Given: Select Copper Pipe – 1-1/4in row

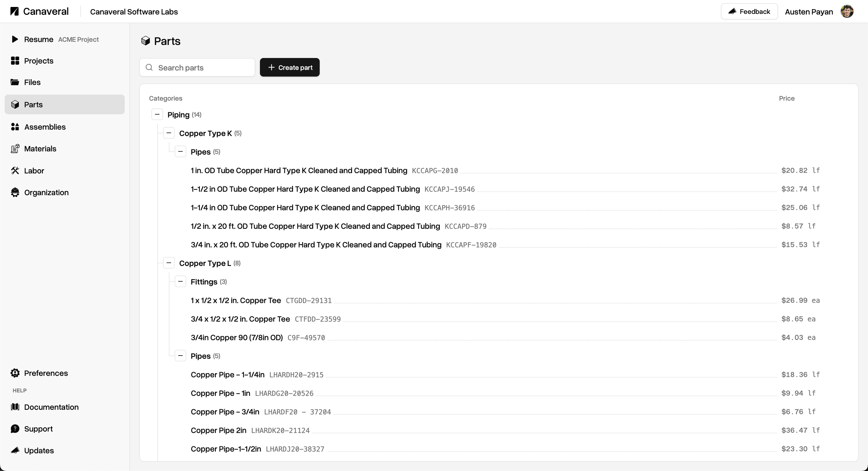Looking at the screenshot, I should [x=505, y=375].
